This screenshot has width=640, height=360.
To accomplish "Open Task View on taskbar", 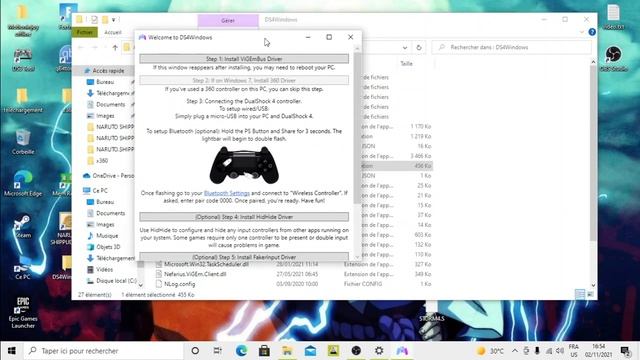I will [218, 351].
